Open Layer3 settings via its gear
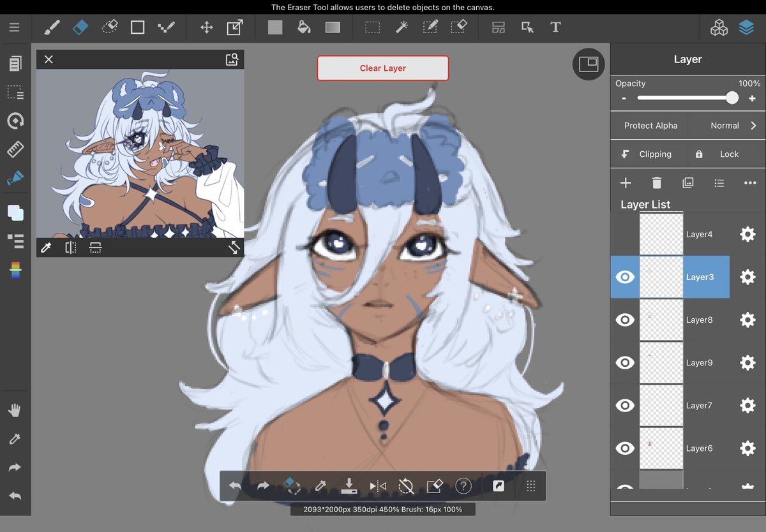The image size is (766, 532). pos(747,277)
